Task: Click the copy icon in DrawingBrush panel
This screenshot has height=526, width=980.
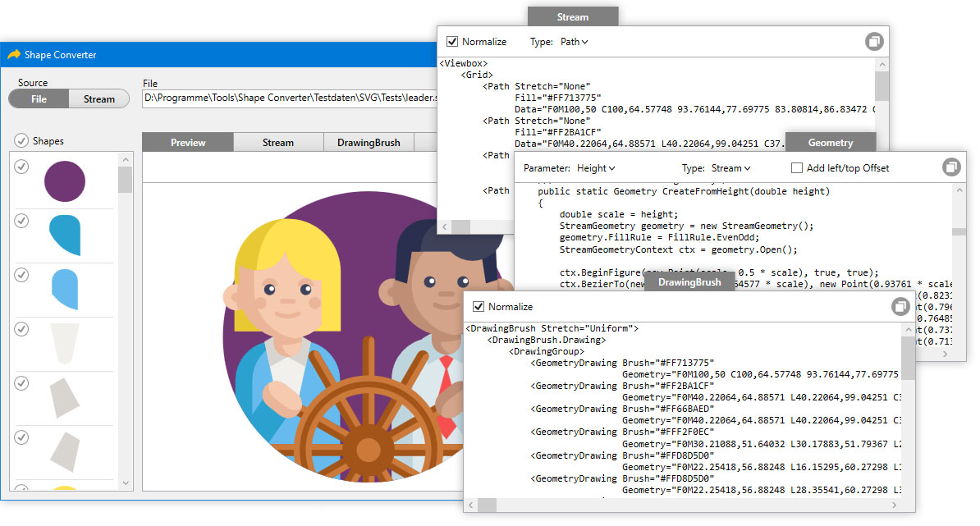Action: click(900, 307)
